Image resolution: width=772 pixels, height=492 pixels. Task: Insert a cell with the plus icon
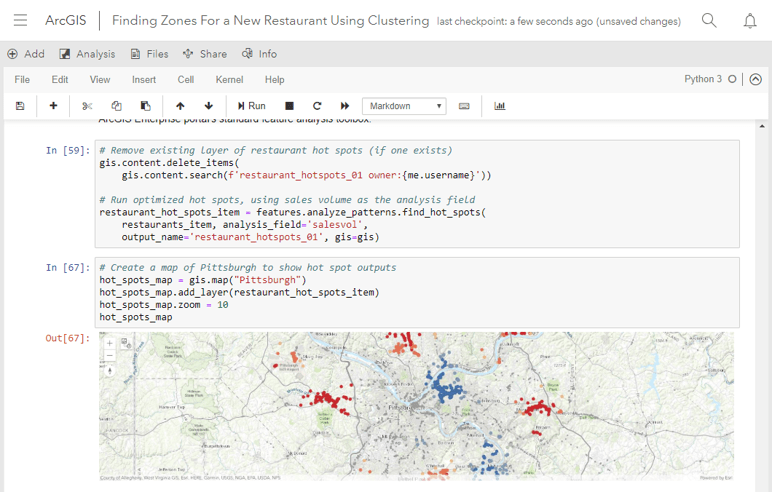pyautogui.click(x=53, y=106)
